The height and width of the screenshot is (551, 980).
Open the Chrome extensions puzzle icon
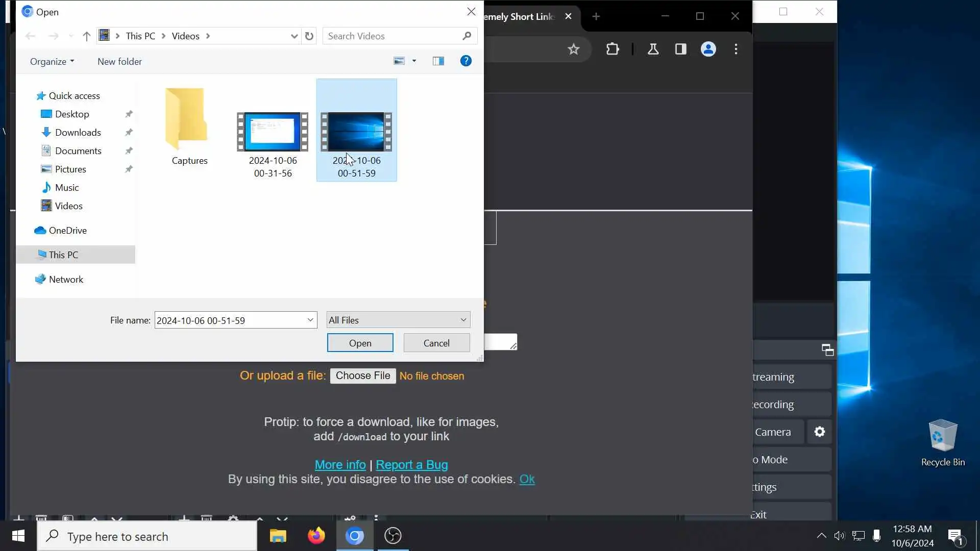[x=612, y=49]
